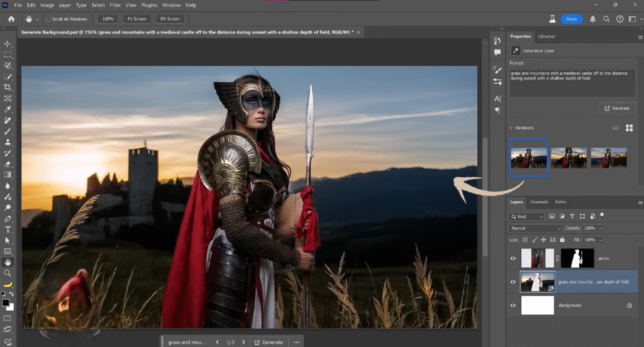Viewport: 644px width, 347px height.
Task: Click Generate in the contextual task bar
Action: pyautogui.click(x=269, y=342)
